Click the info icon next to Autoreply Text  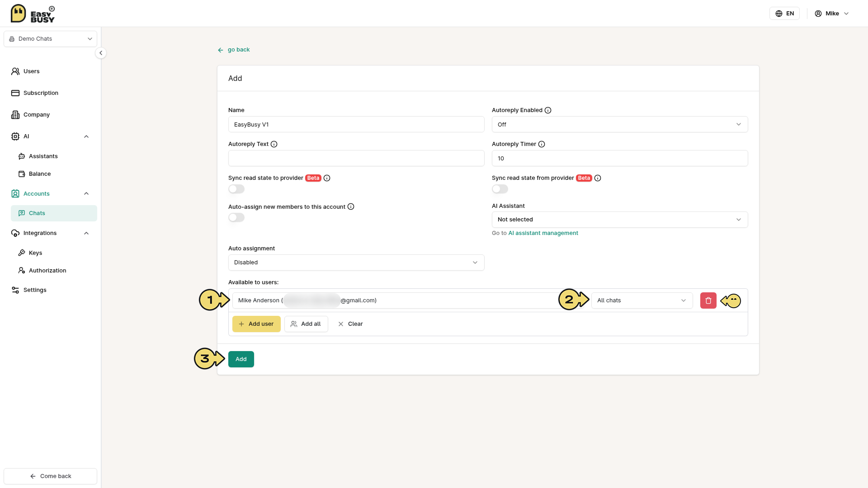pos(274,144)
